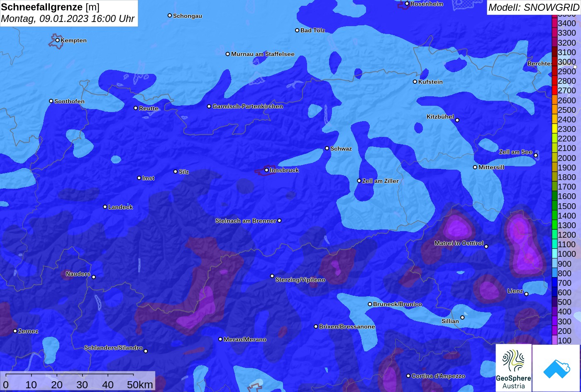Viewport: 581px width, 392px height.
Task: Click the Innsbruck city marker
Action: (x=266, y=170)
